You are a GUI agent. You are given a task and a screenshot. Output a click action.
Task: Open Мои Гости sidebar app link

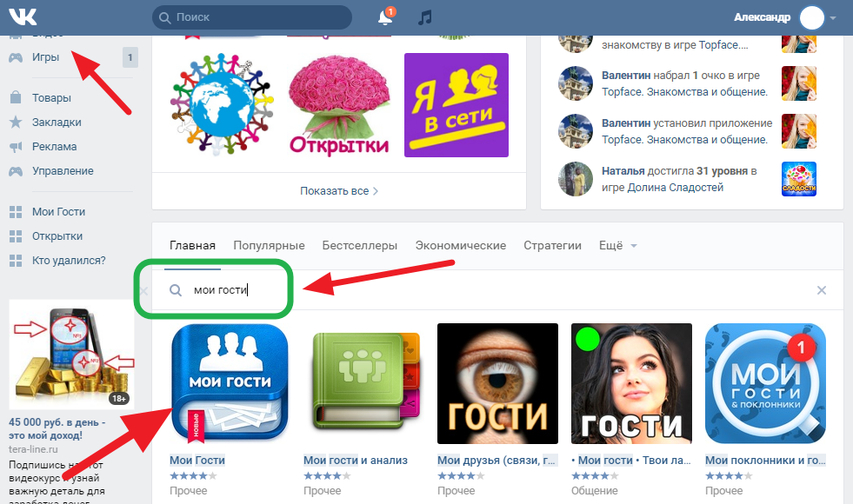(x=59, y=212)
